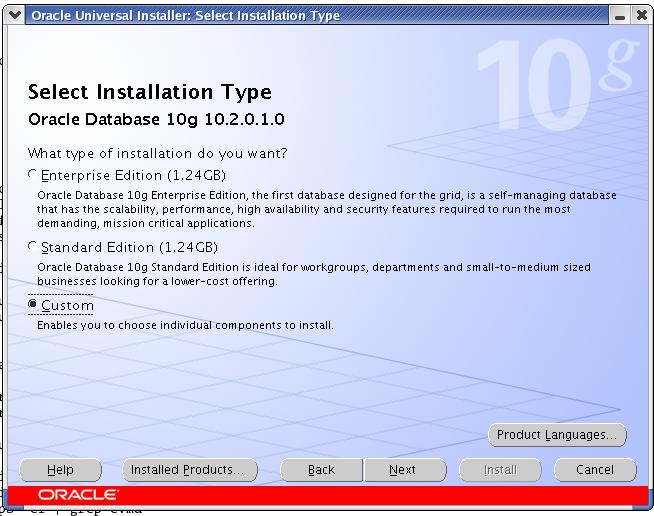Click the installer title bar text
The width and height of the screenshot is (654, 516).
pyautogui.click(x=185, y=15)
